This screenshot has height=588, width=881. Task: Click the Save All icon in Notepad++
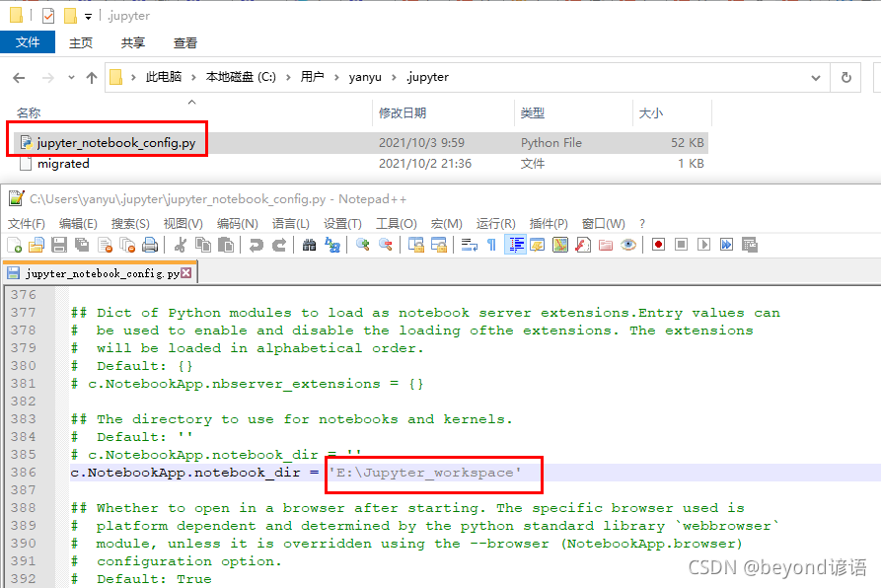pos(82,245)
